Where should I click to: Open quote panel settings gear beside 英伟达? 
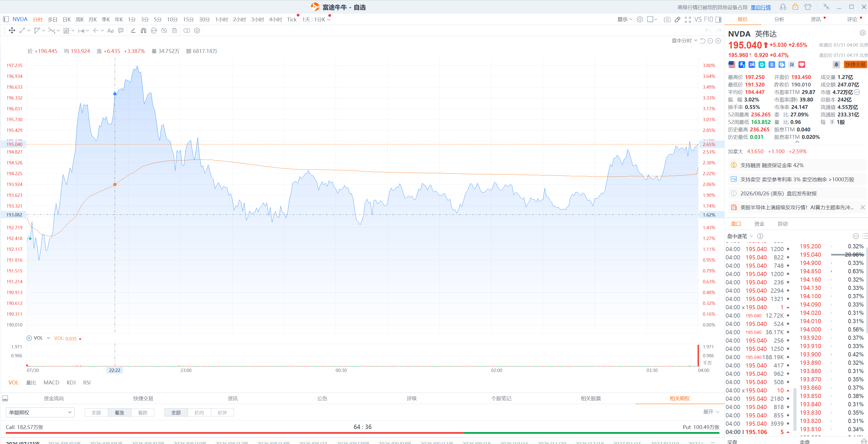[x=862, y=33]
